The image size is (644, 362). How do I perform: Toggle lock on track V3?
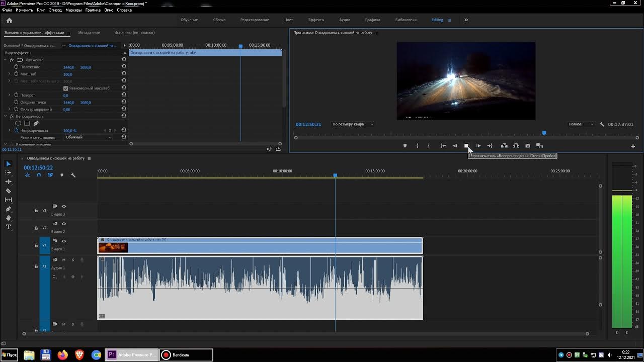(x=36, y=211)
